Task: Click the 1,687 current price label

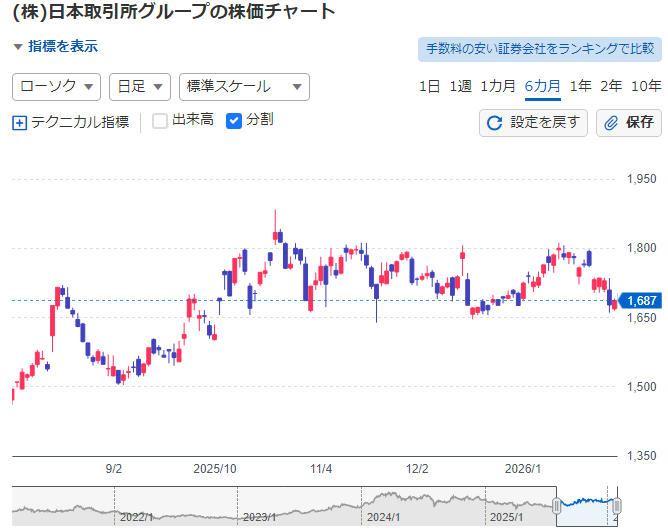Action: coord(641,300)
